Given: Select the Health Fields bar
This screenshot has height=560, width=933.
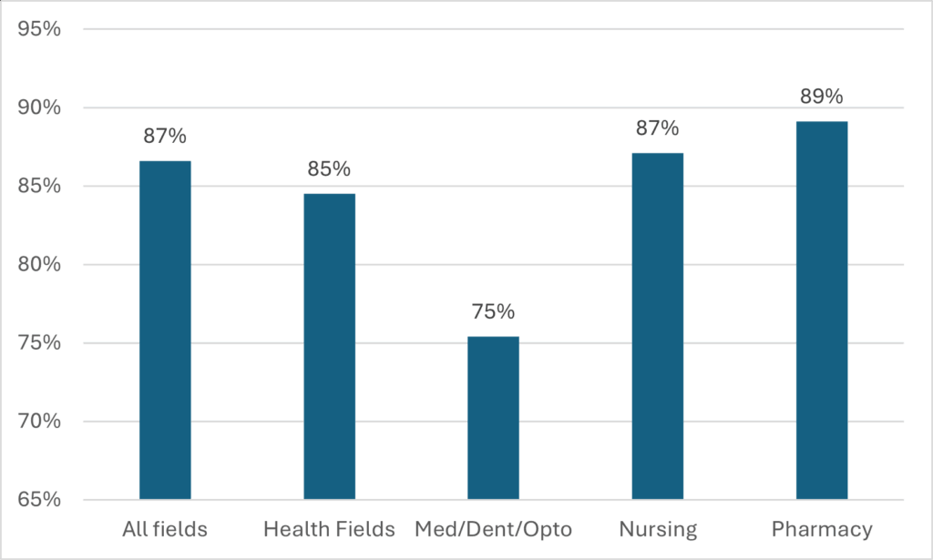Looking at the screenshot, I should point(329,346).
